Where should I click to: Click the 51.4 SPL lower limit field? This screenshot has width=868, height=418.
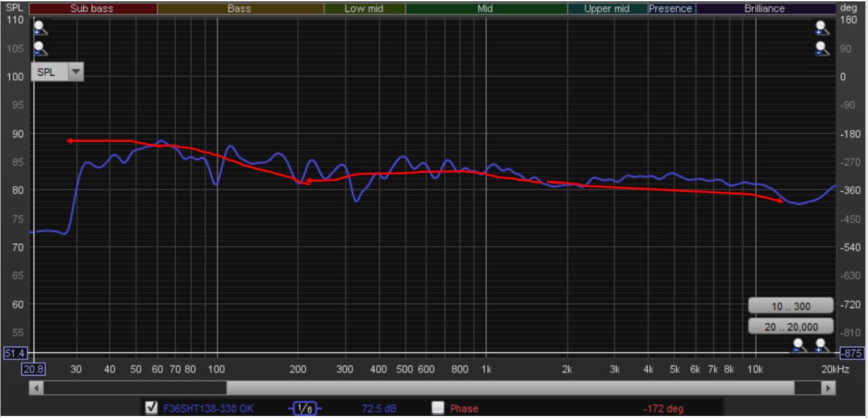click(x=14, y=353)
